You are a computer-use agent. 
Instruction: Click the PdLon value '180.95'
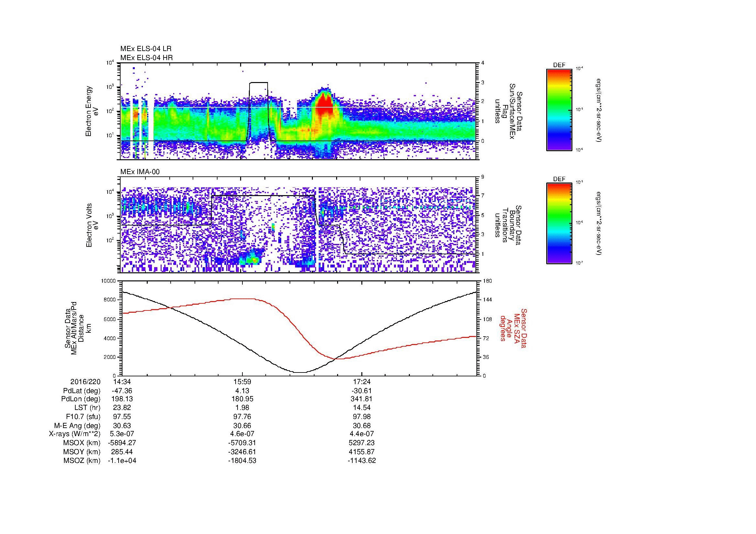pyautogui.click(x=242, y=399)
